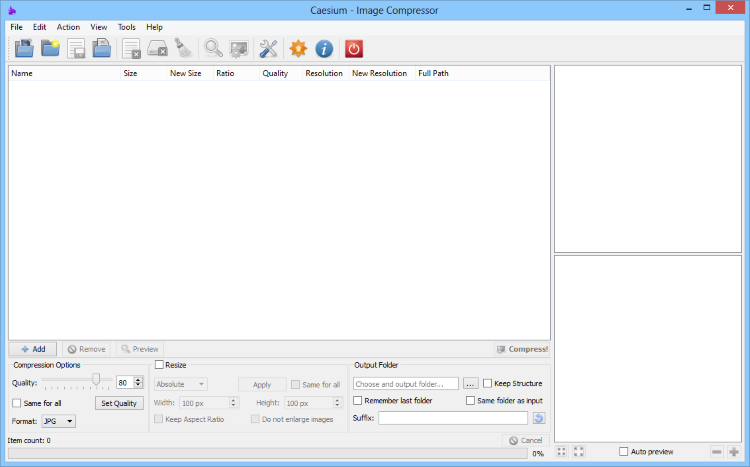The height and width of the screenshot is (467, 750).
Task: Click the drive delete toolbar icon
Action: click(x=157, y=48)
